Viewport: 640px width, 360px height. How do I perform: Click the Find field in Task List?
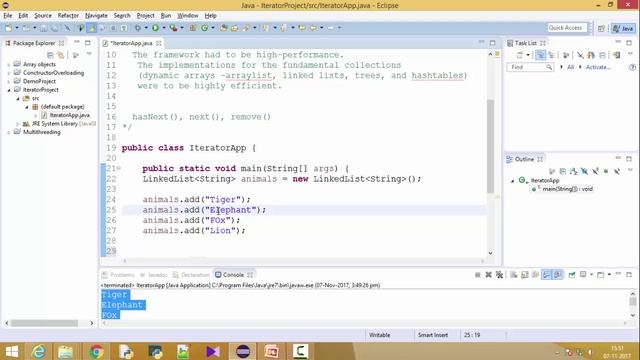pyautogui.click(x=529, y=67)
